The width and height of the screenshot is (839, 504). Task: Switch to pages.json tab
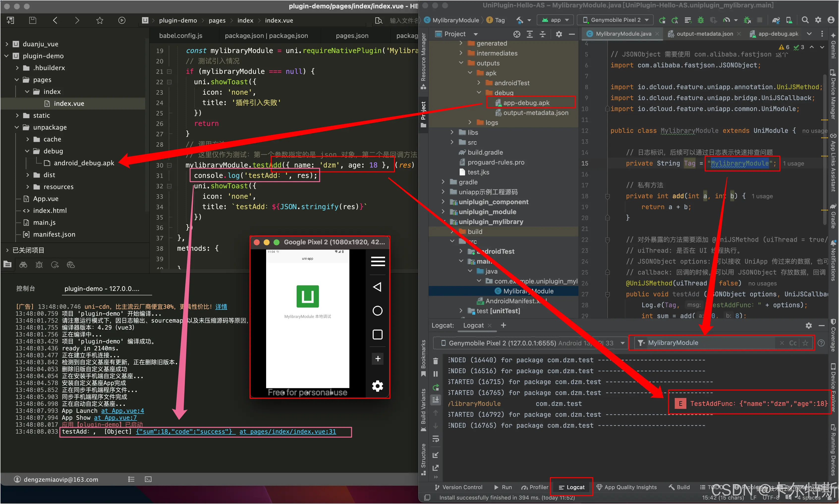(x=352, y=36)
